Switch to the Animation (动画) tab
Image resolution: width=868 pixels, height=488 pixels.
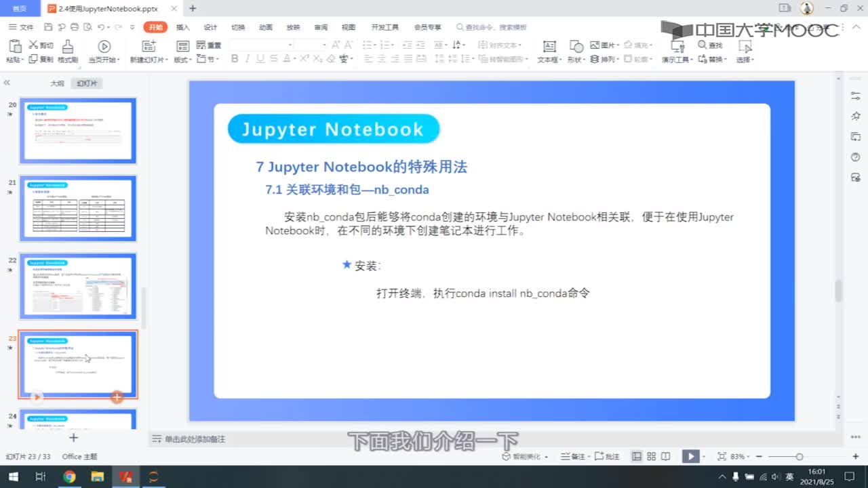coord(266,27)
